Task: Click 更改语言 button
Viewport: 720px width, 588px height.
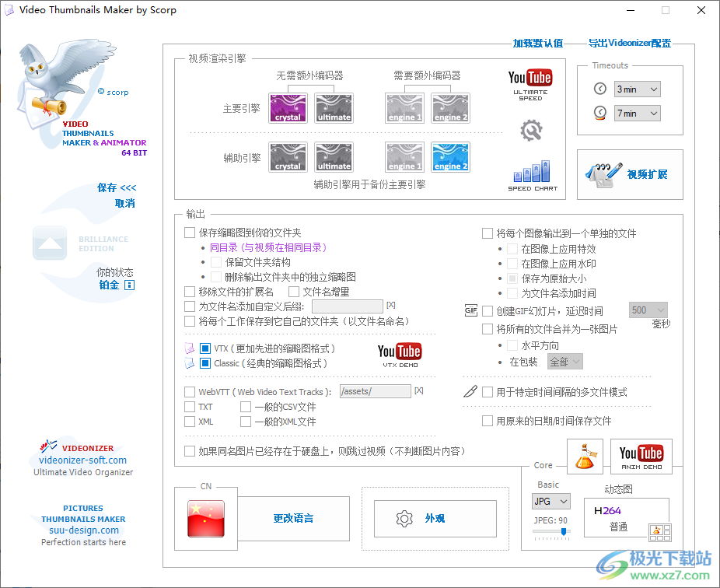Action: [x=293, y=519]
